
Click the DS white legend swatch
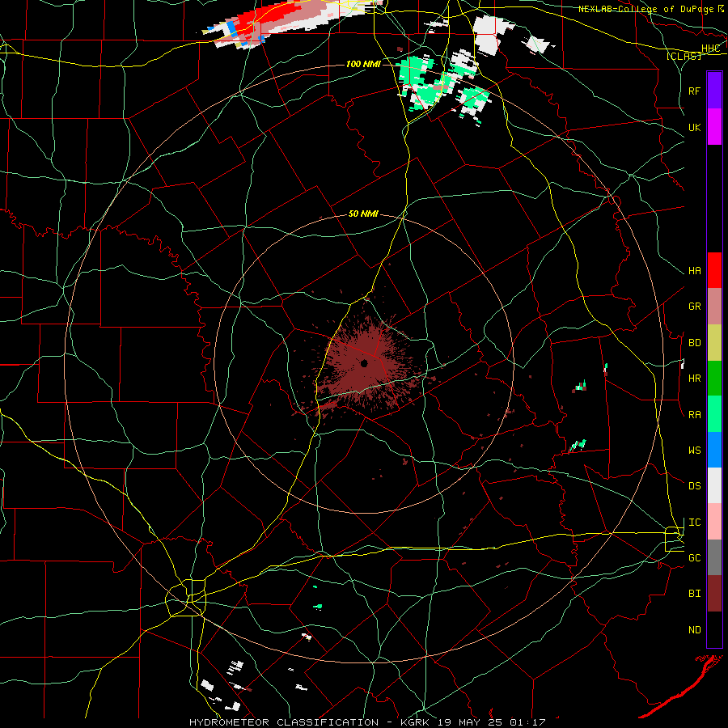(x=714, y=485)
